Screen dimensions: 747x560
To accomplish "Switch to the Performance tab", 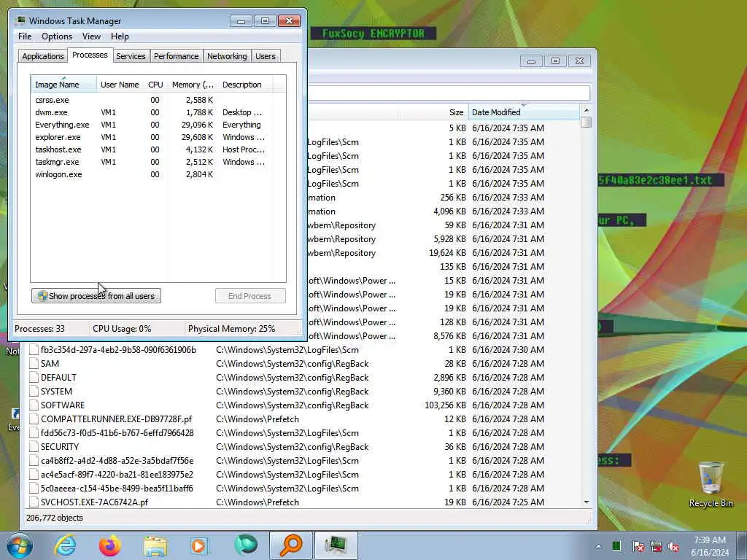I will click(176, 56).
